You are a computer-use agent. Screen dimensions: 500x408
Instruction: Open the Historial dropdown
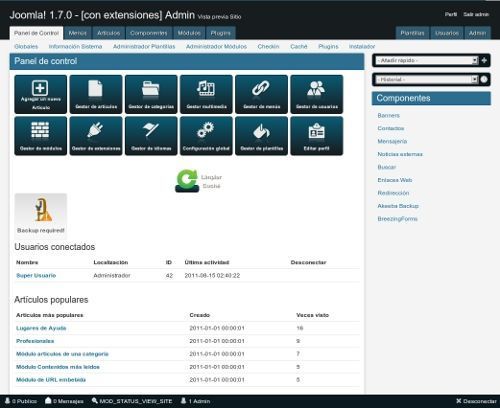427,79
